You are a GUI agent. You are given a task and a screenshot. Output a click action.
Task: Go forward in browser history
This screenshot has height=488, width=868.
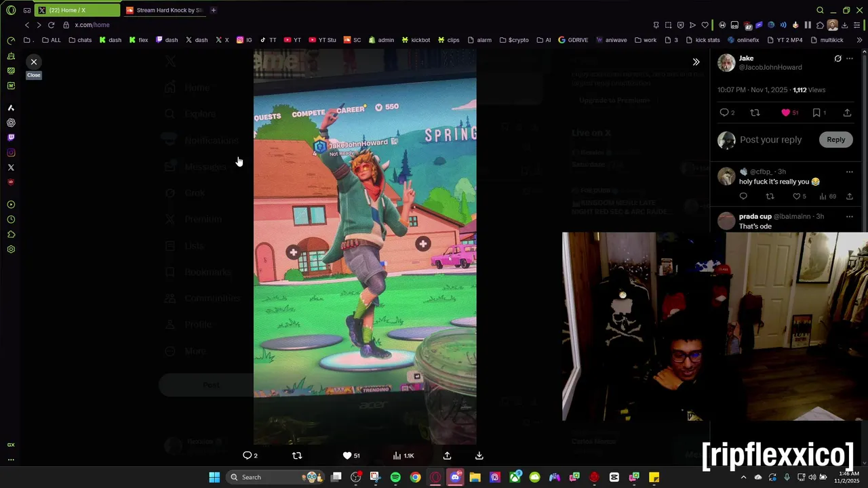tap(39, 25)
